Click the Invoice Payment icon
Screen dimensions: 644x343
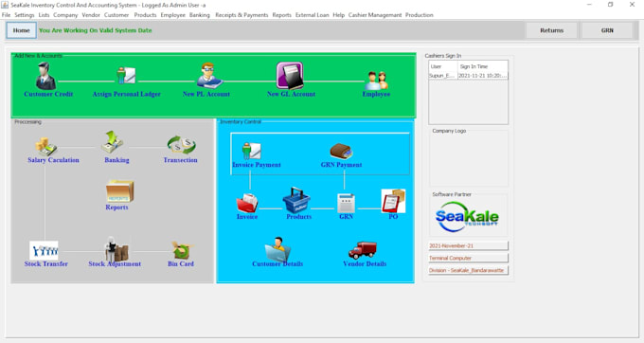point(251,151)
